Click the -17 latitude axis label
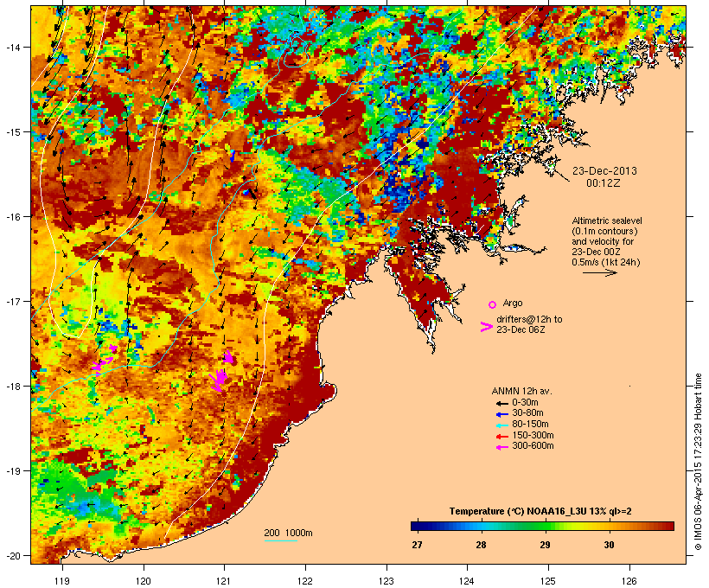The width and height of the screenshot is (709, 588). (x=12, y=301)
